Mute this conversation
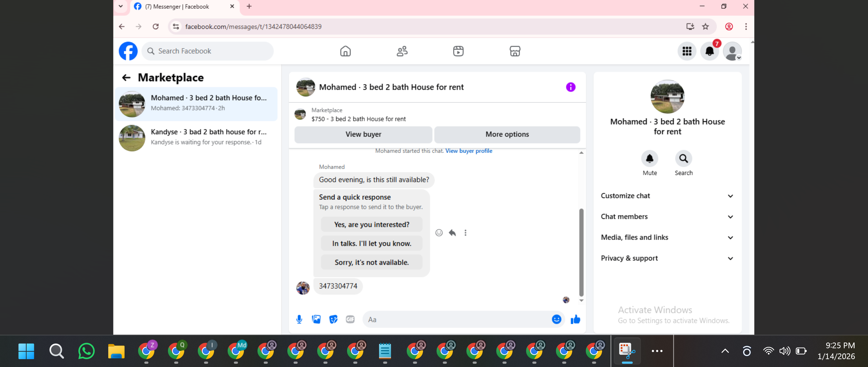Screen dimensions: 868x367 [649, 159]
